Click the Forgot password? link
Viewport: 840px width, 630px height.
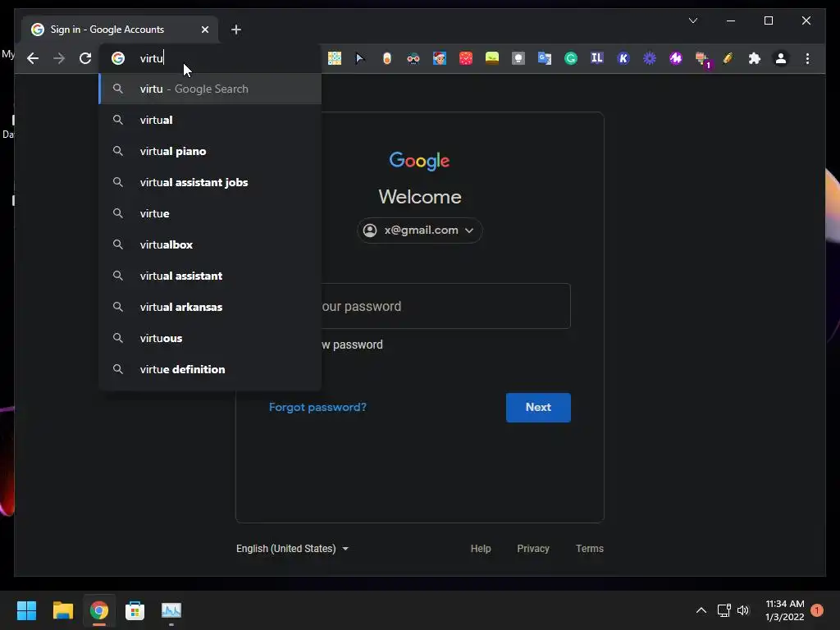[x=317, y=407]
